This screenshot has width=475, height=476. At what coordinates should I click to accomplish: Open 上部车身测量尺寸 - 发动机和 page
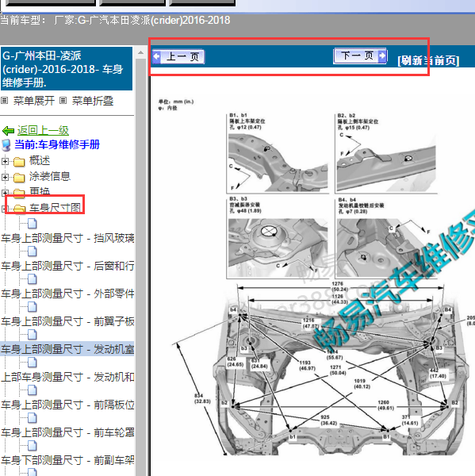pyautogui.click(x=67, y=378)
